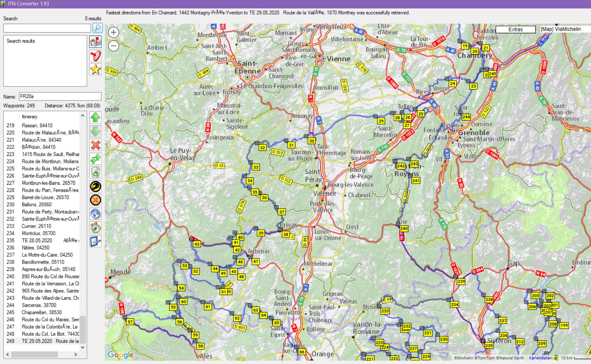
Task: Select row 223 1415 Route de Sault
Action: (x=42, y=154)
